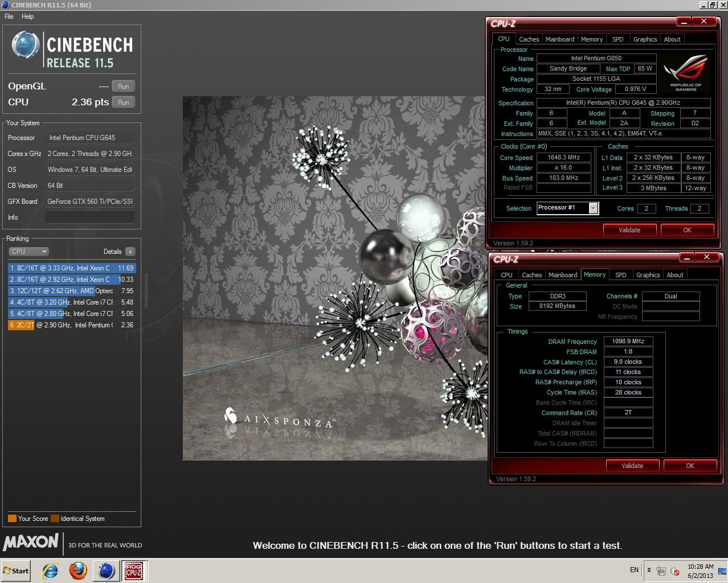
Task: Switch to Mainboard tab in lower CPU-Z
Action: click(563, 275)
